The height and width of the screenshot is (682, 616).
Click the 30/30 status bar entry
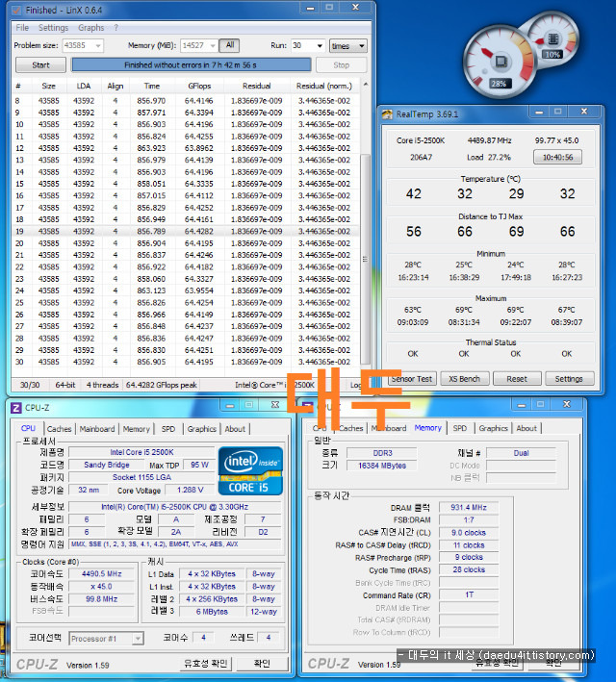point(30,385)
